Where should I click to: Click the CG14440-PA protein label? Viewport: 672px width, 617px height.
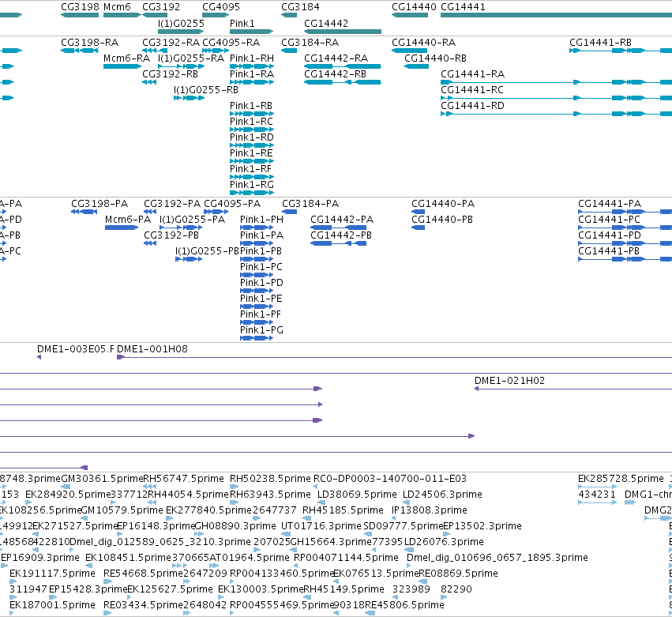443,203
